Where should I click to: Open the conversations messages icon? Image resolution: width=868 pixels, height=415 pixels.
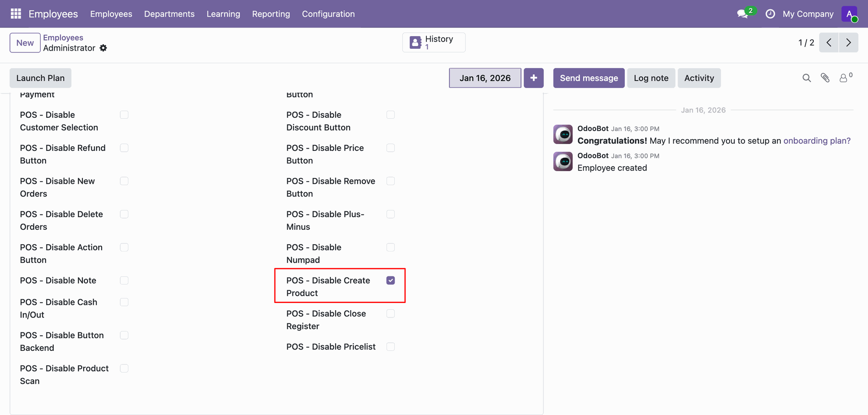(742, 14)
